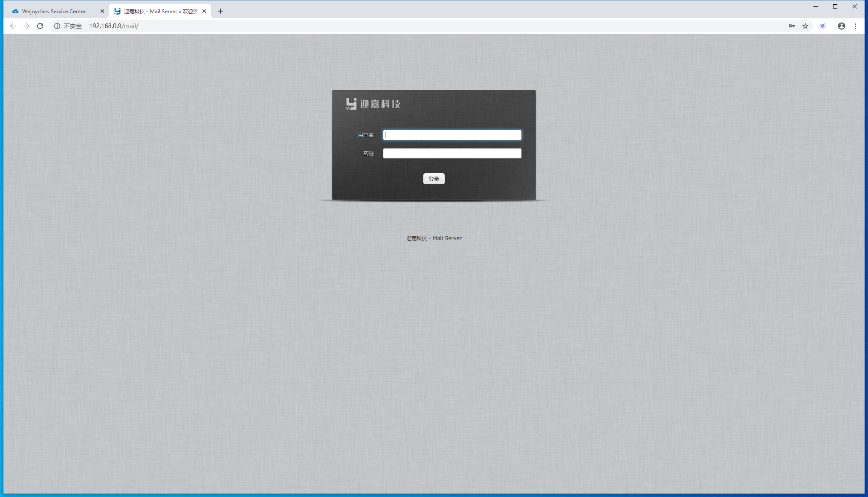The image size is (868, 497).
Task: Switch to Wejoyclass Service Center tab
Action: (x=54, y=12)
